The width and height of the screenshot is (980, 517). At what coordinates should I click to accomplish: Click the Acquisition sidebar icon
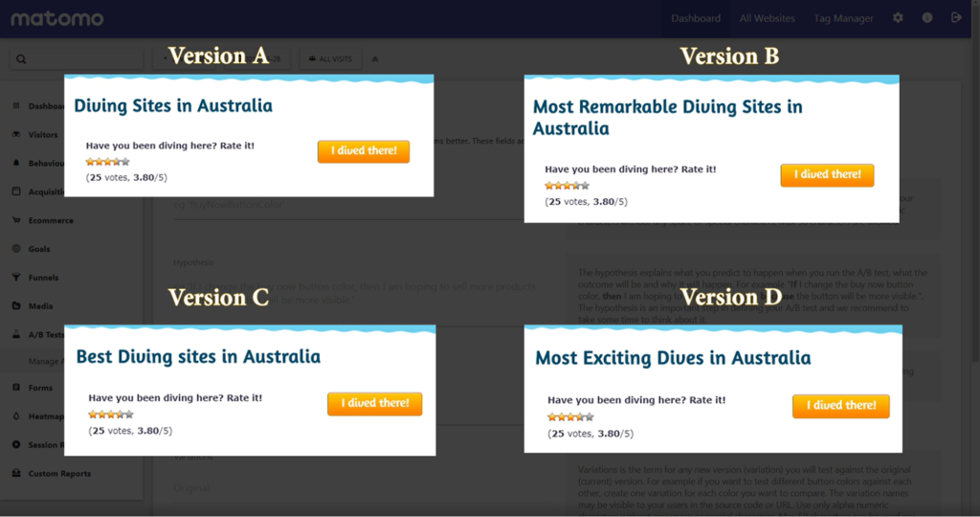pos(16,191)
